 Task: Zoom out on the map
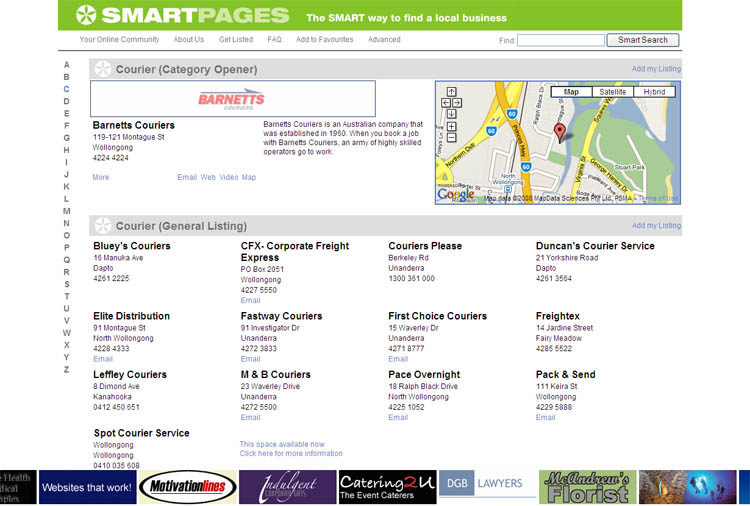coord(451,138)
